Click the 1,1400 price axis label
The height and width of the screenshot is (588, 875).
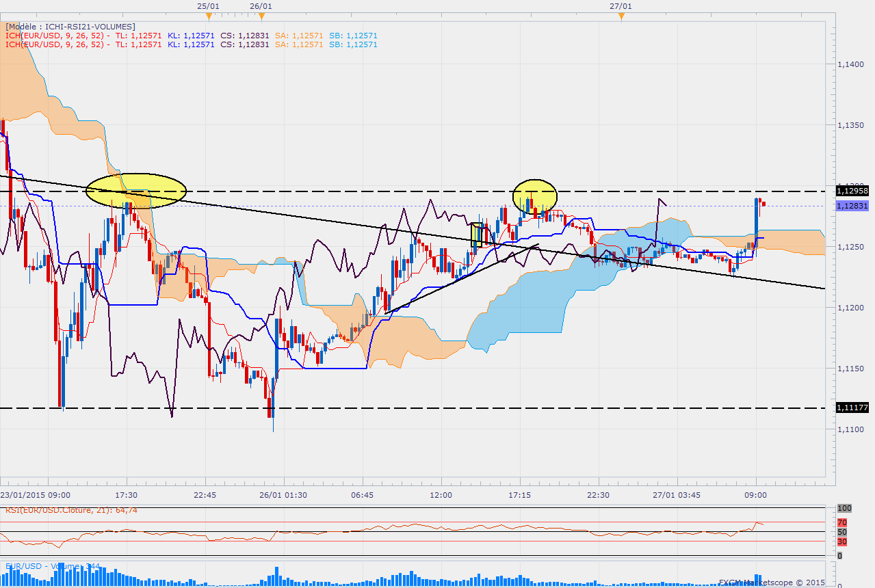tap(852, 64)
